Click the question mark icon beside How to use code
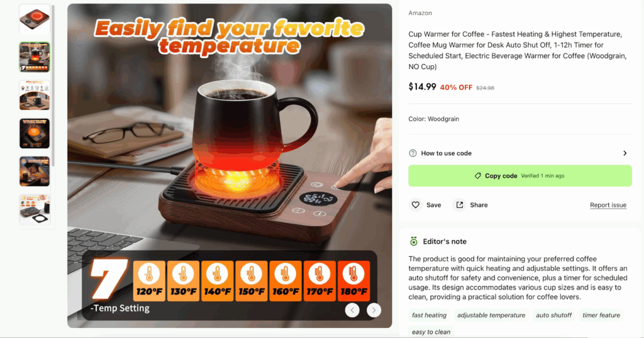This screenshot has height=338, width=644. point(413,153)
